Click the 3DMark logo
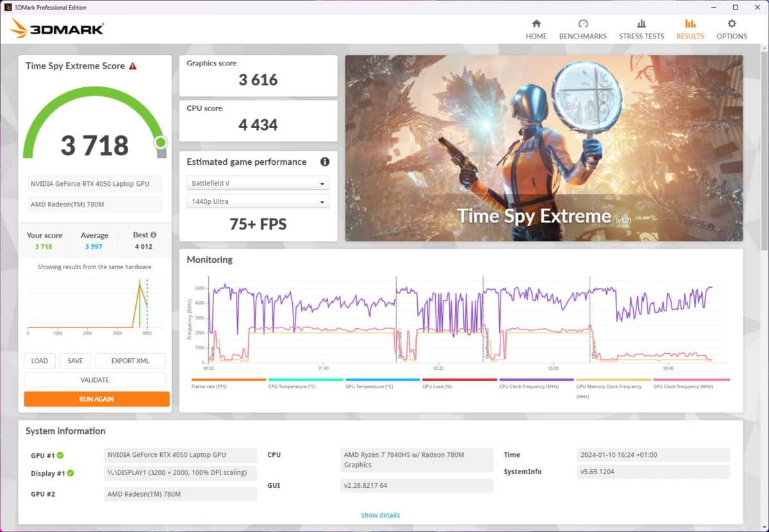The height and width of the screenshot is (532, 769). click(x=56, y=29)
